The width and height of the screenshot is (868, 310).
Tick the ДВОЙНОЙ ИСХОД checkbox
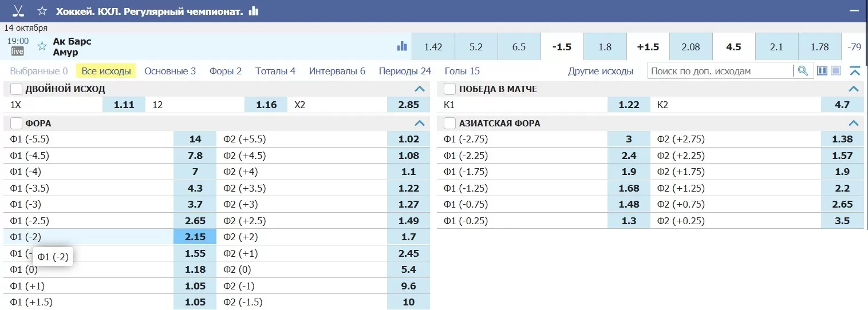(17, 89)
